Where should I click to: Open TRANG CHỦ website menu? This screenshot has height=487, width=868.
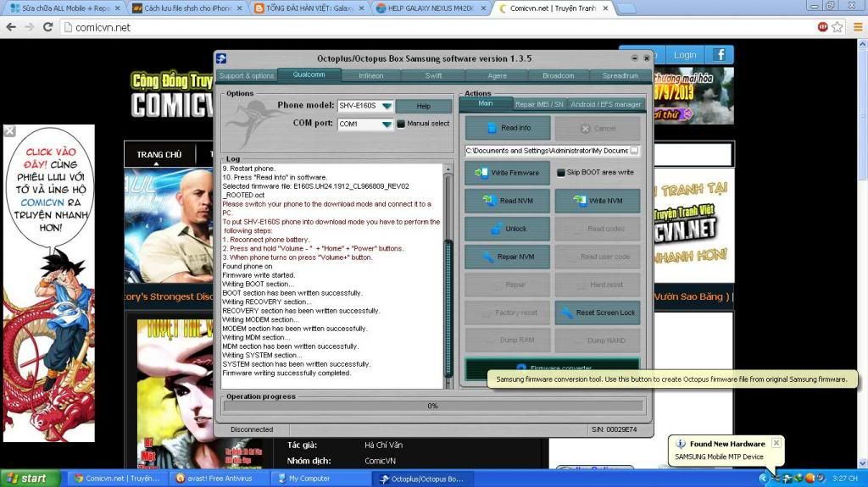pos(159,154)
